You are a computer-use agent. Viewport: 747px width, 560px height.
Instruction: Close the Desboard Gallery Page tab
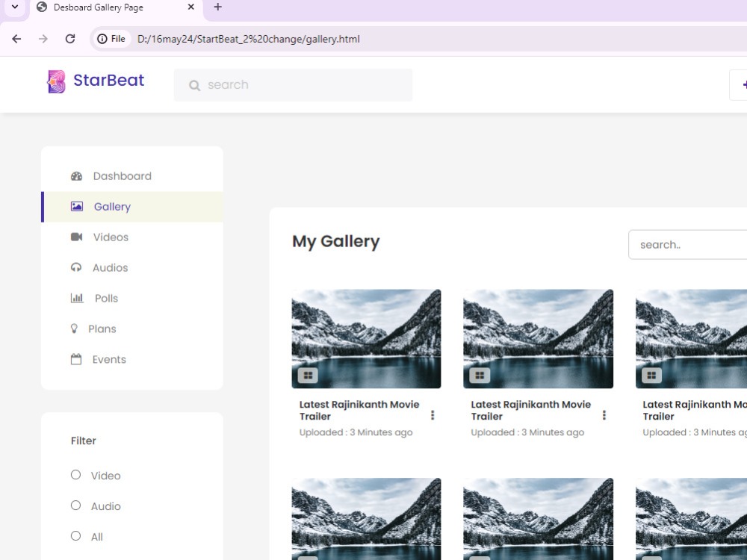point(191,7)
